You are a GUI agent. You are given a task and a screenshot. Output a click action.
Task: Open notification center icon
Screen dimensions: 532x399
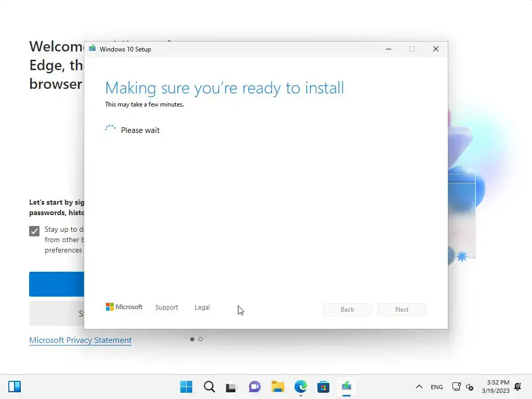(518, 387)
